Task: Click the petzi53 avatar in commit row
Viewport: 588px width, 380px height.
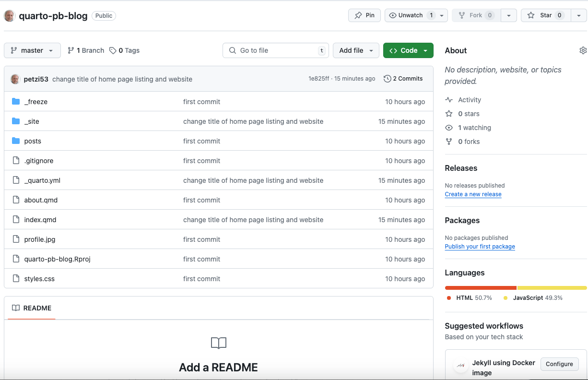Action: click(15, 79)
